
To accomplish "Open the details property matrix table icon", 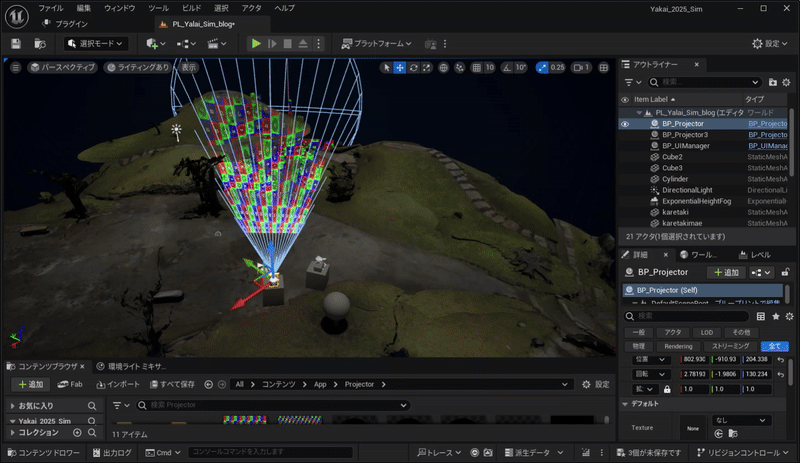I will click(x=761, y=316).
